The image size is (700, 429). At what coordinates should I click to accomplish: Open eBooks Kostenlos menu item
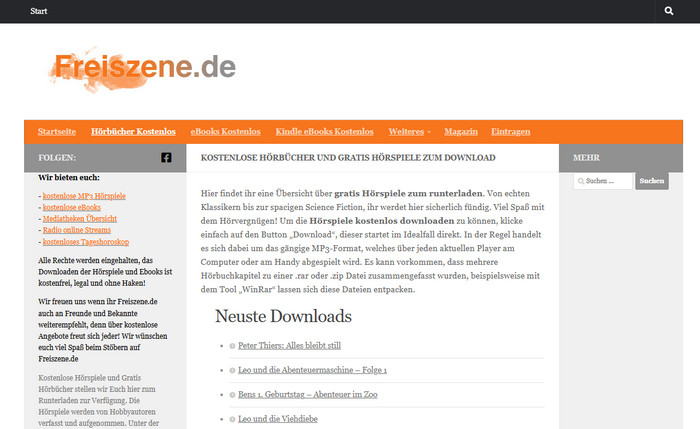click(x=225, y=132)
